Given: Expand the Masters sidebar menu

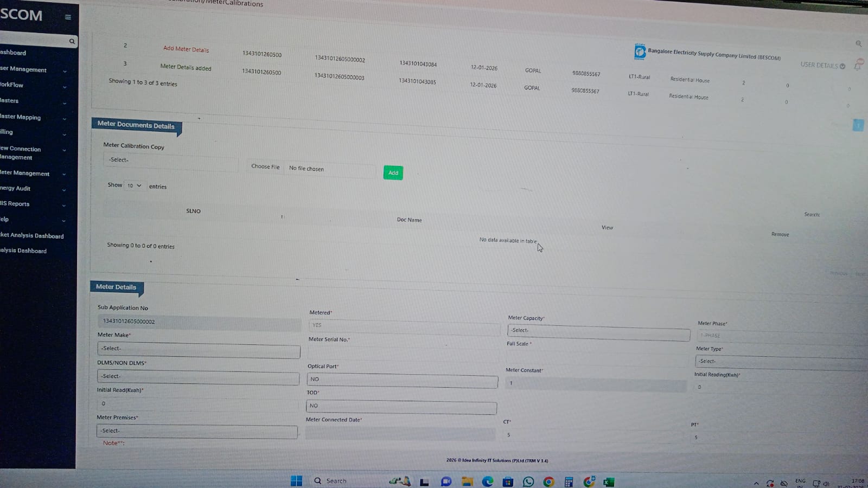Looking at the screenshot, I should pyautogui.click(x=65, y=103).
